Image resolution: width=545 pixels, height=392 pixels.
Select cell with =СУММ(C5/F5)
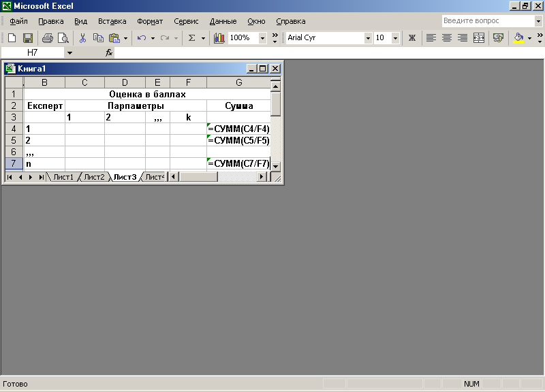[x=238, y=140]
